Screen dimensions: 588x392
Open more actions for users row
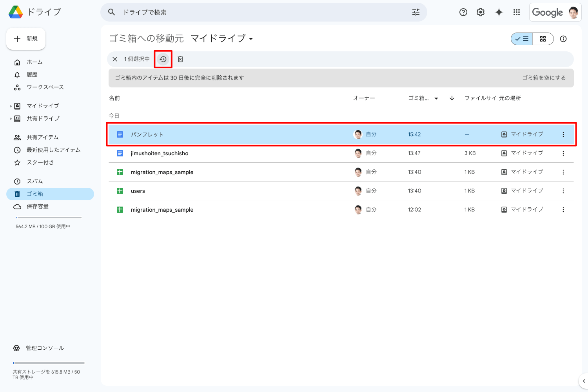(x=563, y=191)
